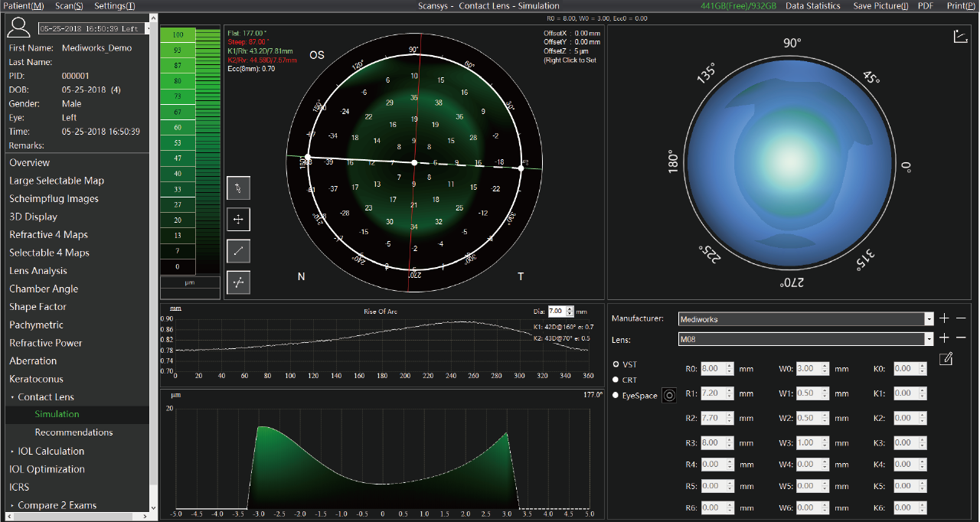Expand the Compare 2 Exams section
This screenshot has width=980, height=522.
click(x=12, y=506)
